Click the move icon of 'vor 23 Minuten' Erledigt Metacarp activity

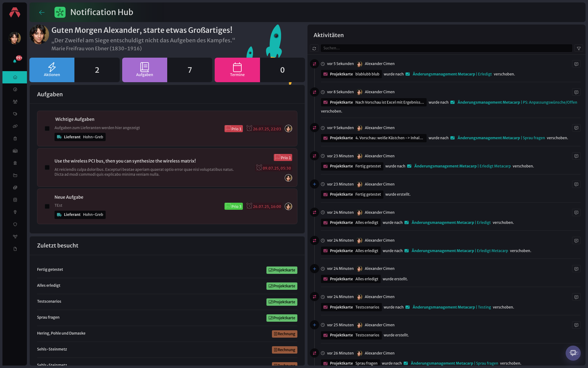point(315,156)
